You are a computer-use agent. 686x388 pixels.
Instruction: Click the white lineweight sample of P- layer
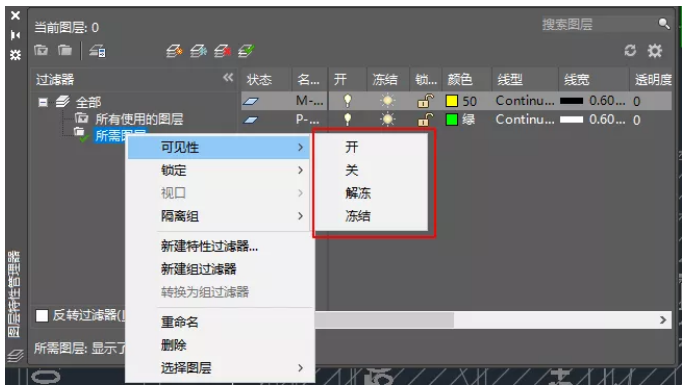[571, 119]
